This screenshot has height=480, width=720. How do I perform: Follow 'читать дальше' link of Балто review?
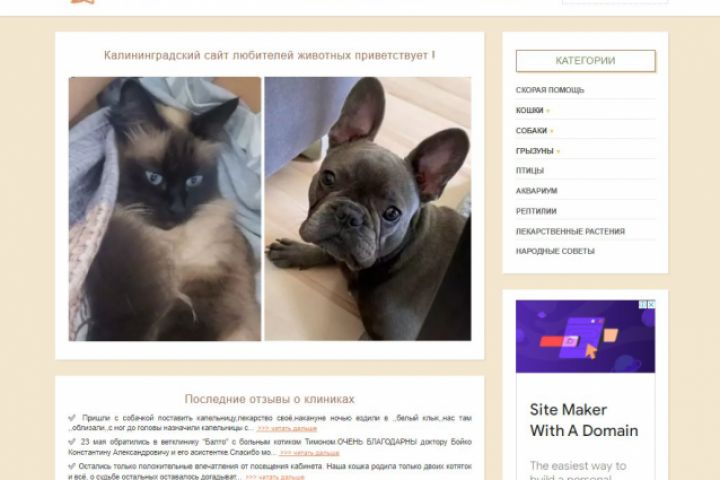[x=309, y=453]
